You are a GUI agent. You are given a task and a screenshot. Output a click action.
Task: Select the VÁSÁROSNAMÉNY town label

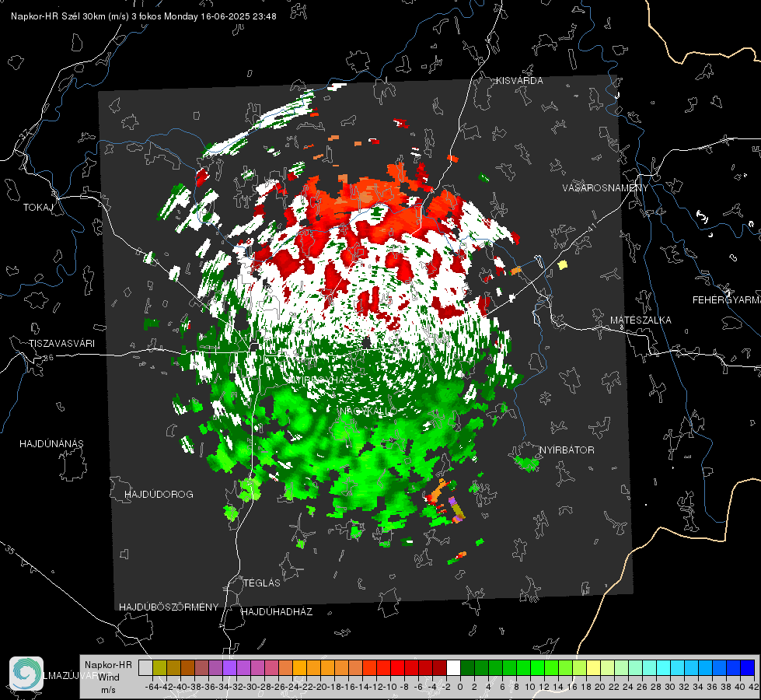click(606, 188)
